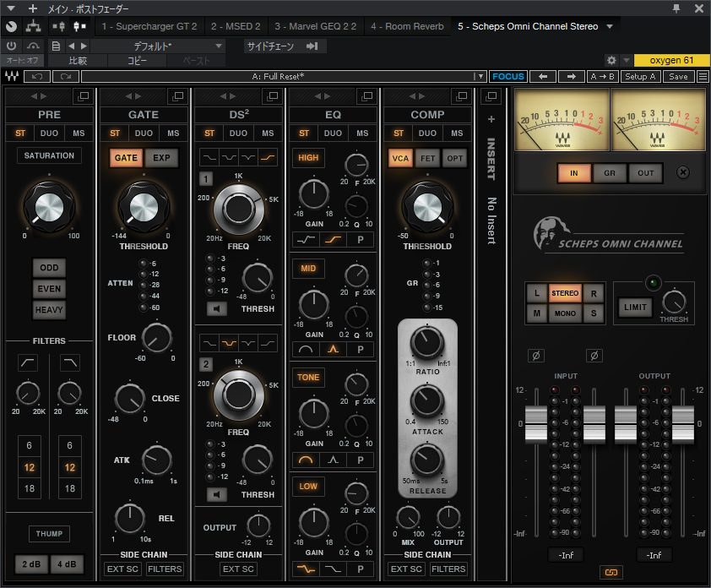The height and width of the screenshot is (588, 711).
Task: Toggle the LIMIT button
Action: [635, 308]
